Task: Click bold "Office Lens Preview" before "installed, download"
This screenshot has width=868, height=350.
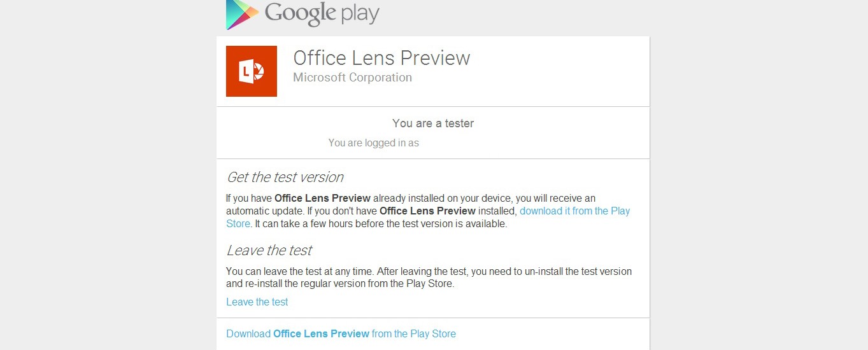Action: click(427, 211)
